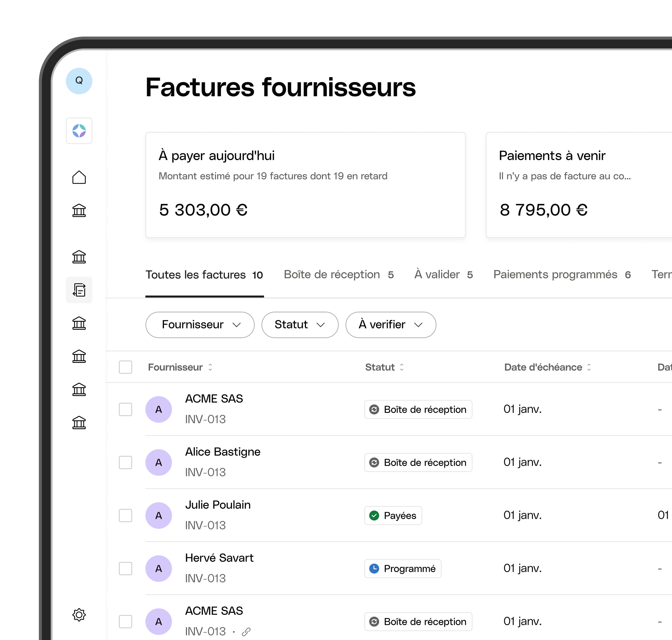Screen dimensions: 672x640
Task: Switch to the Boîte de réception tab
Action: (x=339, y=275)
